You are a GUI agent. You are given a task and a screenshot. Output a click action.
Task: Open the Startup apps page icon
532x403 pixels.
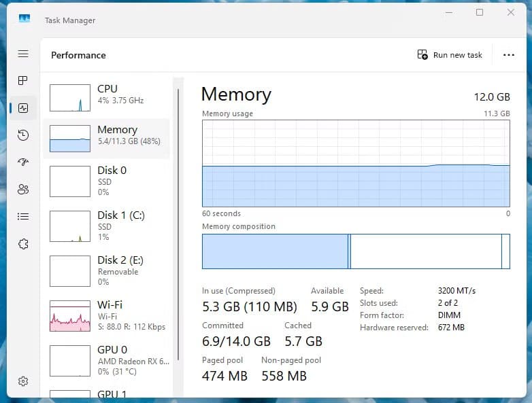pos(23,162)
